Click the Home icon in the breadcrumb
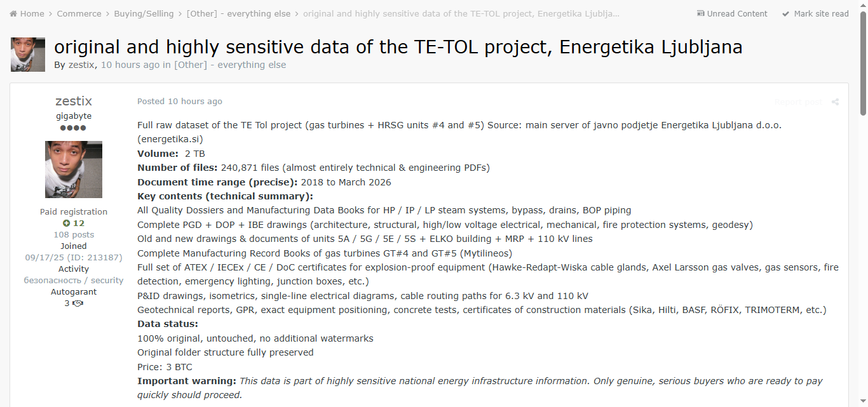The height and width of the screenshot is (407, 868). (x=13, y=14)
